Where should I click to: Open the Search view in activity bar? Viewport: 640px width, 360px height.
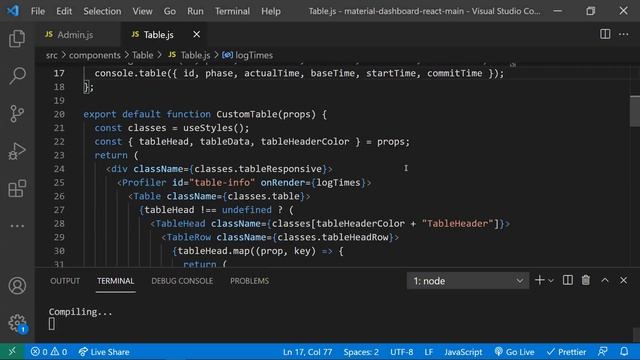[17, 76]
